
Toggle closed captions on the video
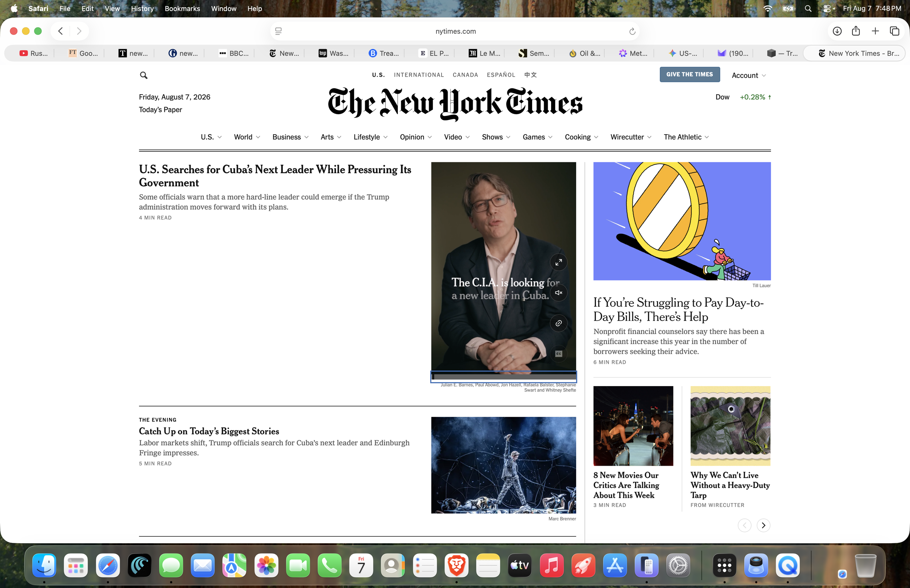click(558, 354)
